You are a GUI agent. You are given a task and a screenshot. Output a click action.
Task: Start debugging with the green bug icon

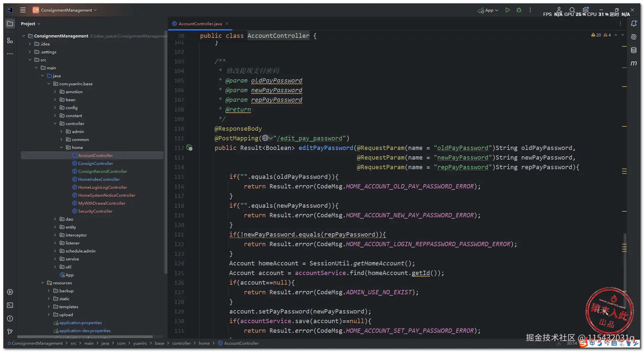pyautogui.click(x=519, y=10)
